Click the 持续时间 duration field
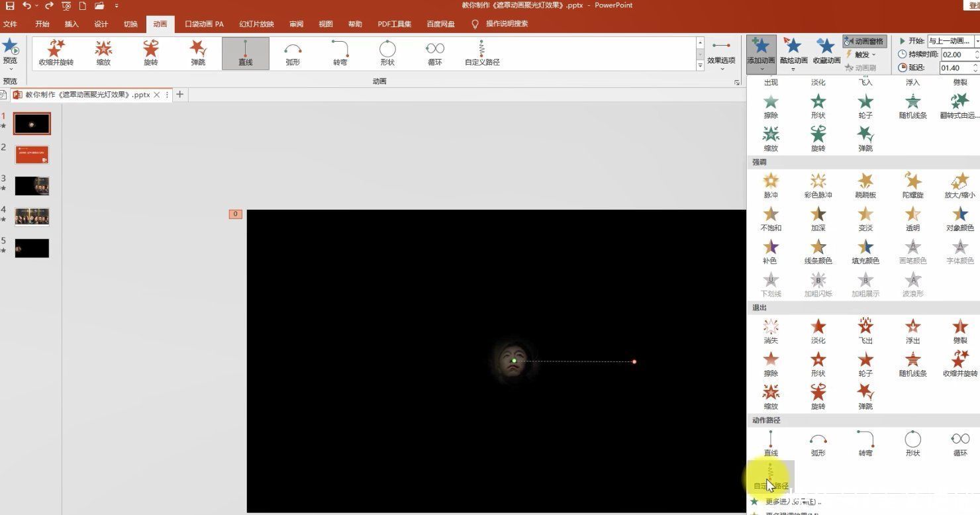Screen dimensions: 980x515 click(955, 54)
